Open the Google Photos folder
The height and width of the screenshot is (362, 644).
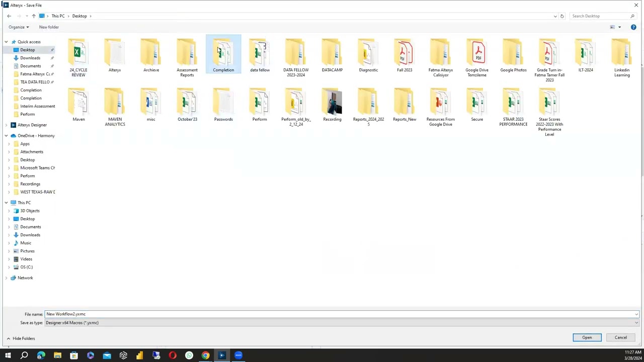coord(513,55)
